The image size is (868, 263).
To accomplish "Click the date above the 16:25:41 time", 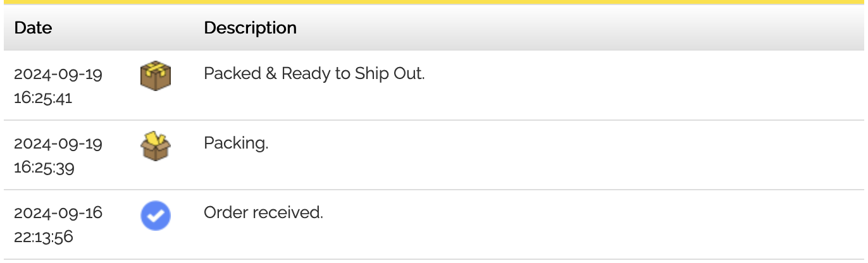I will coord(58,74).
